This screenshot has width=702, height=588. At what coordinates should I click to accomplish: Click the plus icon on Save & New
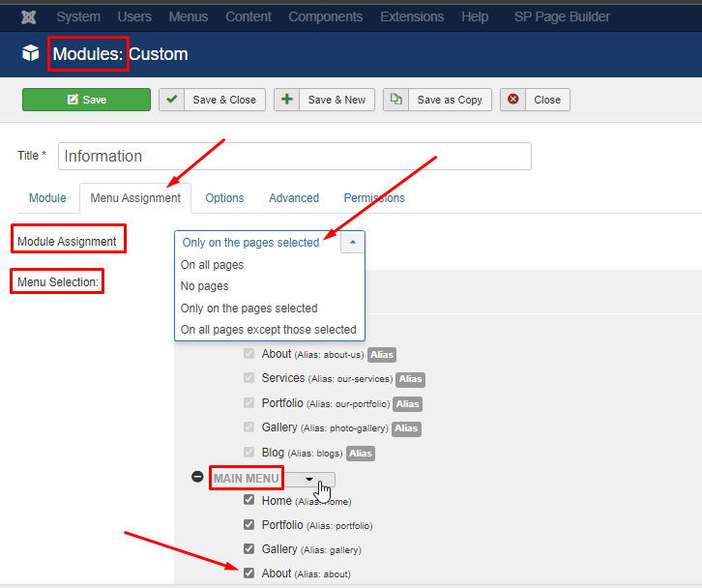click(x=287, y=100)
